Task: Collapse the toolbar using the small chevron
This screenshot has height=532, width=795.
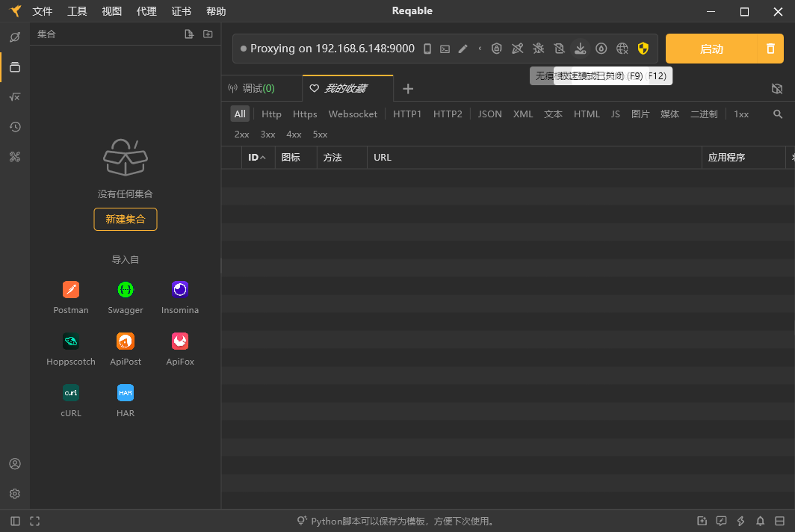Action: 480,48
